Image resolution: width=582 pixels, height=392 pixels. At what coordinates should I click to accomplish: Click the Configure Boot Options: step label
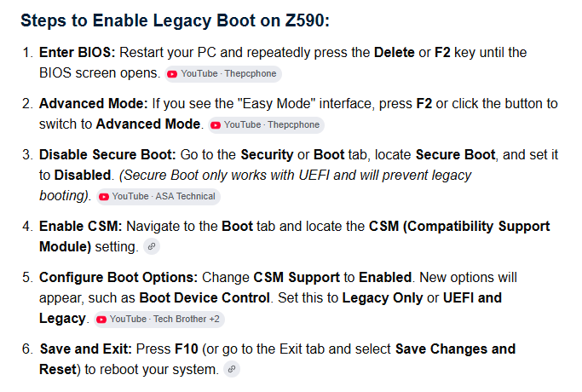(x=118, y=277)
